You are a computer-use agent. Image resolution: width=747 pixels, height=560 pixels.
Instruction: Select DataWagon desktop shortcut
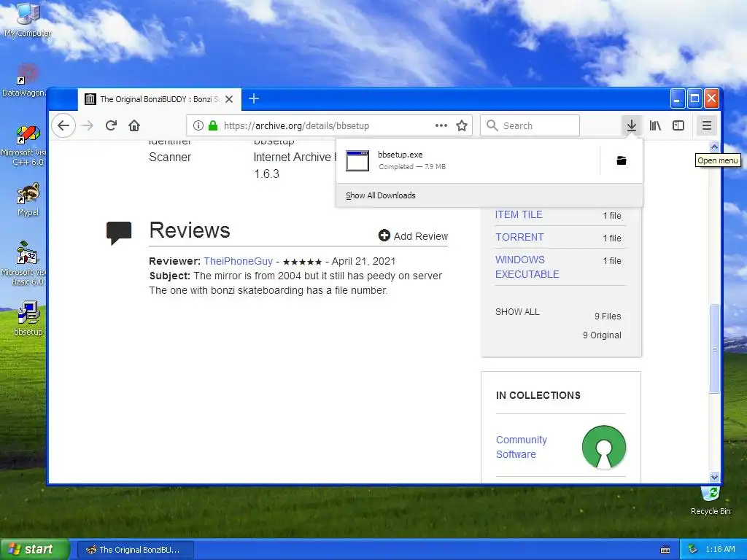pos(24,80)
